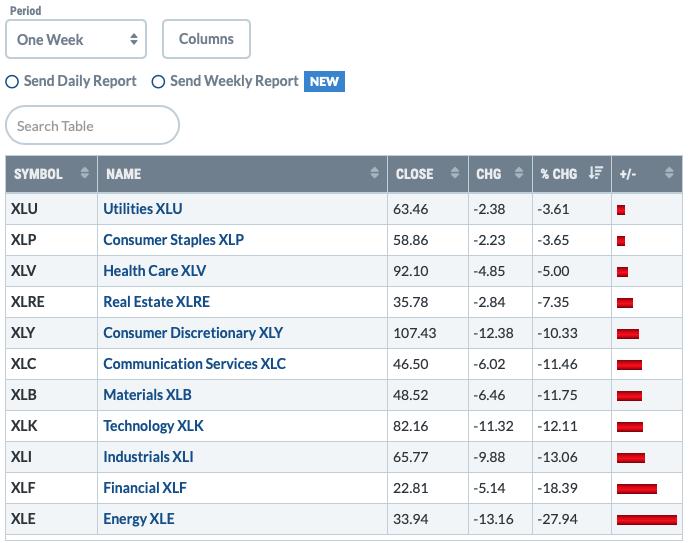
Task: Sort table by CLOSE column arrows
Action: pyautogui.click(x=455, y=173)
